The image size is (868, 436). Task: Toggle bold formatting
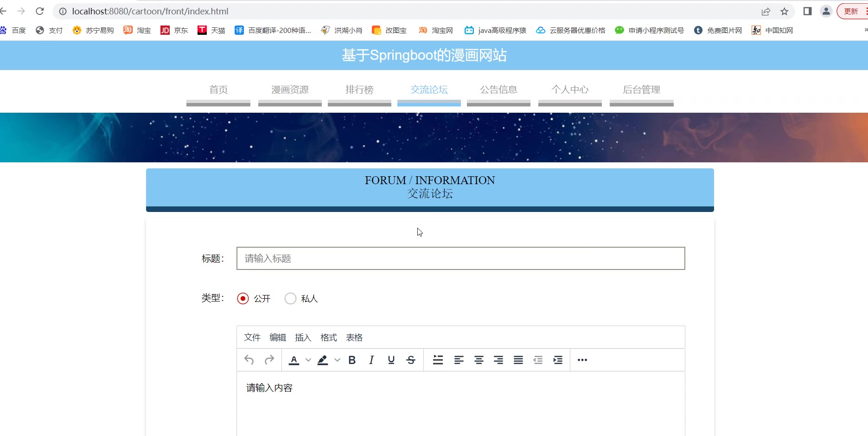(352, 360)
